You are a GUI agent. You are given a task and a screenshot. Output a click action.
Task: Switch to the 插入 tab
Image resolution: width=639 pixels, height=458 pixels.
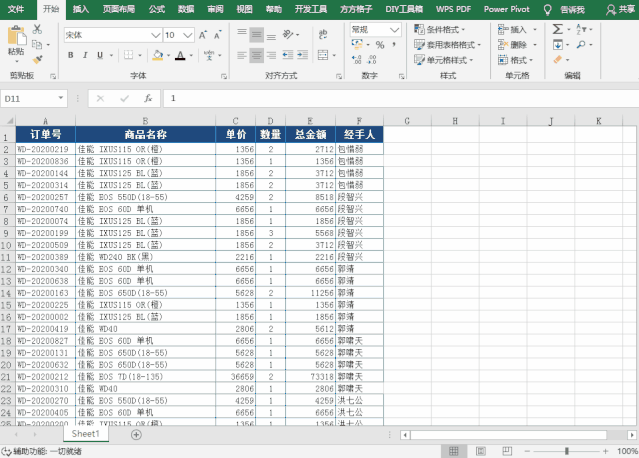81,9
